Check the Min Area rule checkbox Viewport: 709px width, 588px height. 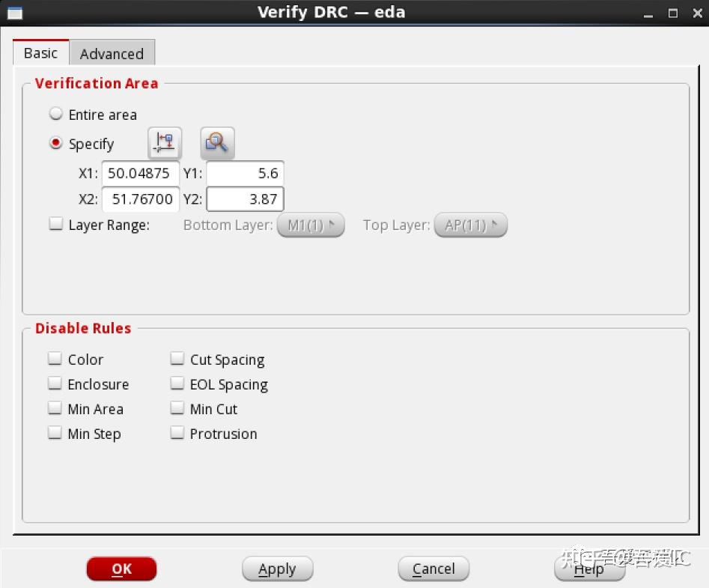tap(55, 407)
